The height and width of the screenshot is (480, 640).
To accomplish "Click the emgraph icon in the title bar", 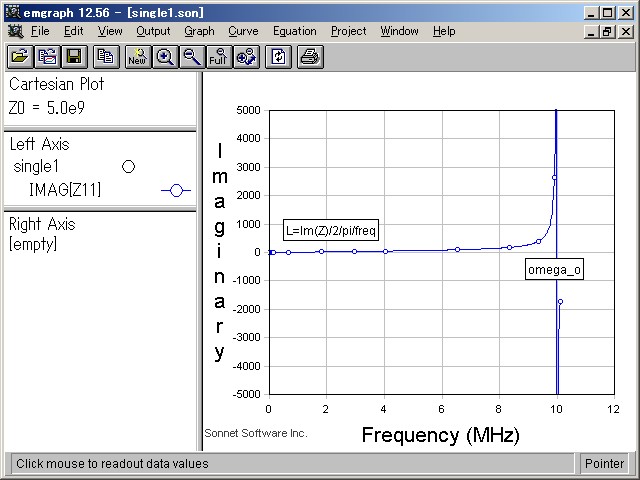I will coord(13,13).
